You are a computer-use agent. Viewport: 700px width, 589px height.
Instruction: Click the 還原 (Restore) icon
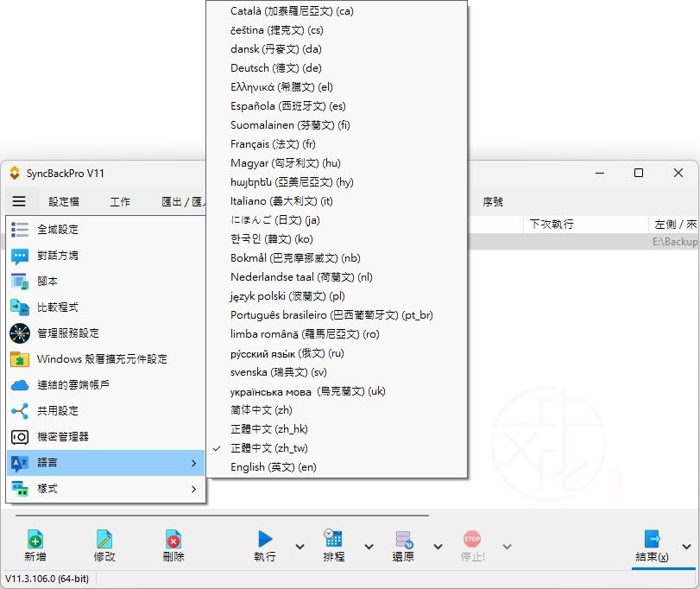[x=403, y=540]
